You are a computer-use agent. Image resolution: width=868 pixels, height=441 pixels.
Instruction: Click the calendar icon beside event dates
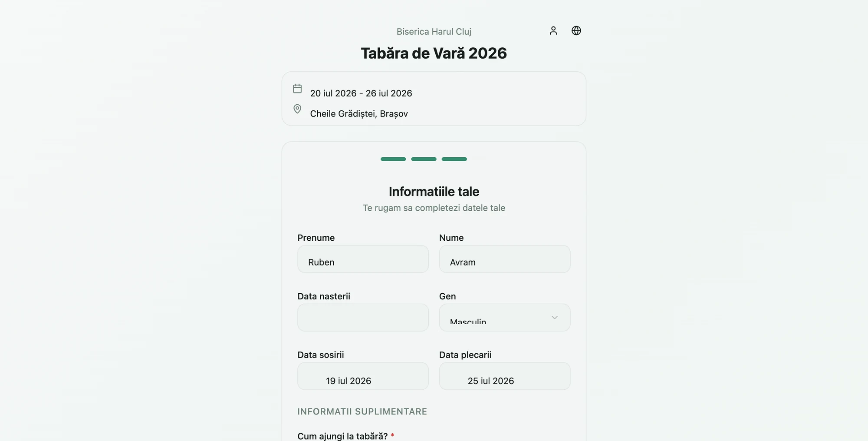pos(297,89)
